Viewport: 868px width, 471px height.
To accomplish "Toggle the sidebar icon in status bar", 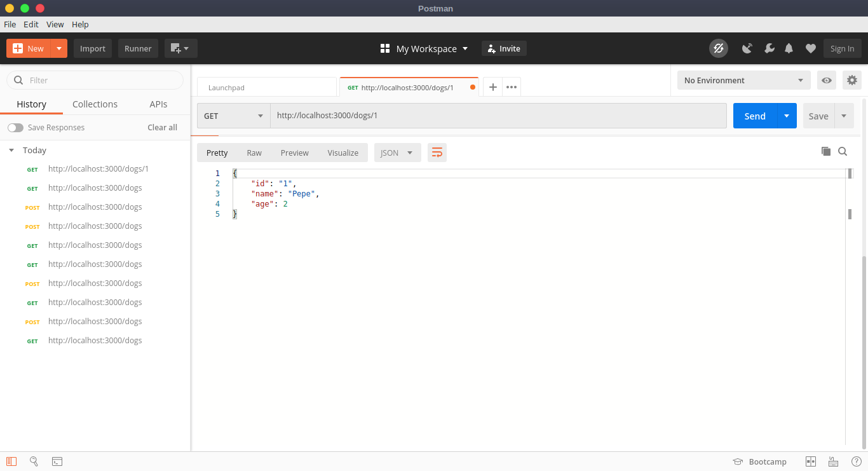I will point(11,461).
